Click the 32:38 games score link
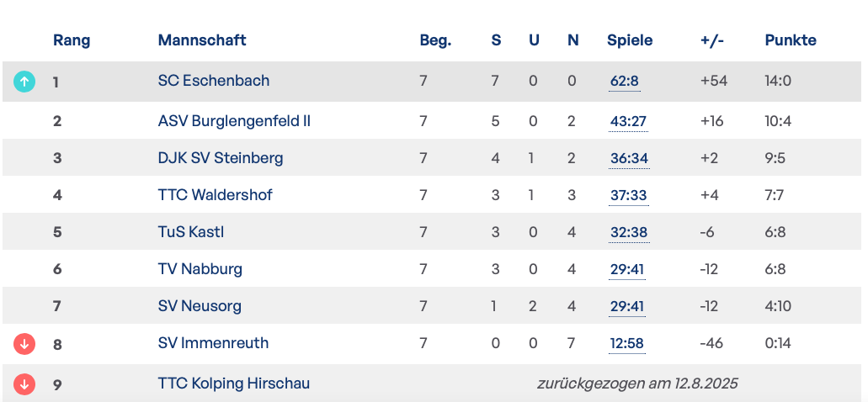The width and height of the screenshot is (868, 402). [628, 233]
